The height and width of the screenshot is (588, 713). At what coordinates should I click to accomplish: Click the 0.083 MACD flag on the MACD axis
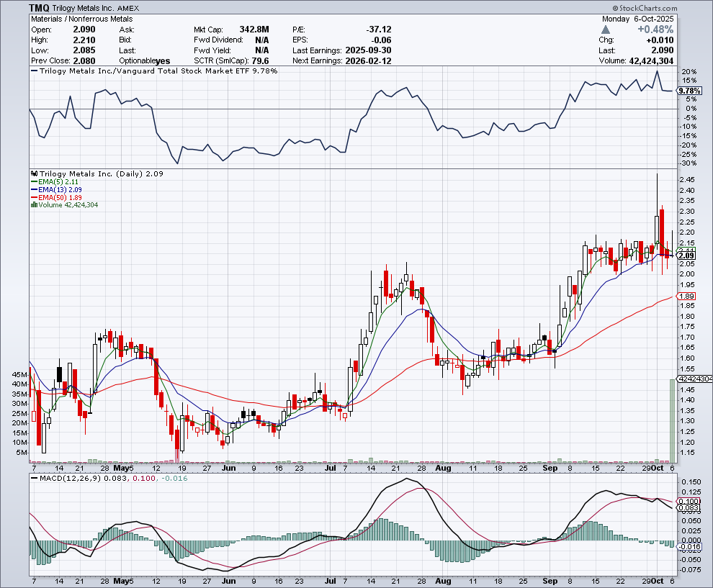pos(689,508)
